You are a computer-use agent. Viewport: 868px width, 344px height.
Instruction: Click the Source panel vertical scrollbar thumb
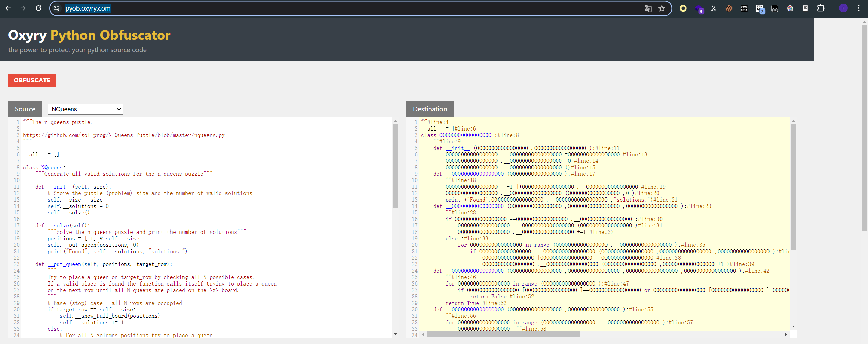pyautogui.click(x=395, y=166)
